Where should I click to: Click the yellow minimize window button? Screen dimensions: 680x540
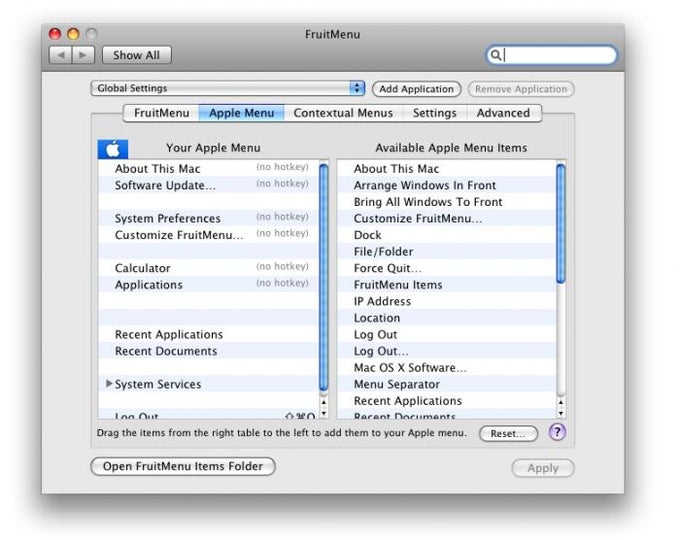coord(73,34)
